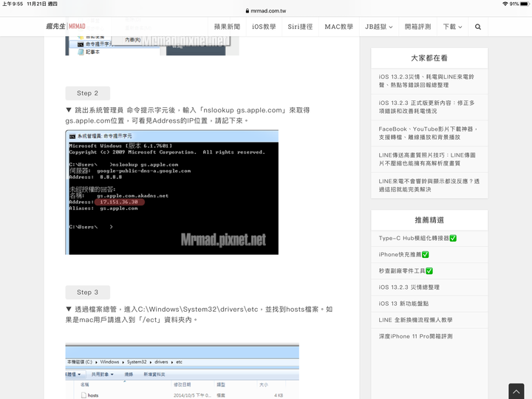Open 秒查副廠零件工具 link

(x=406, y=270)
